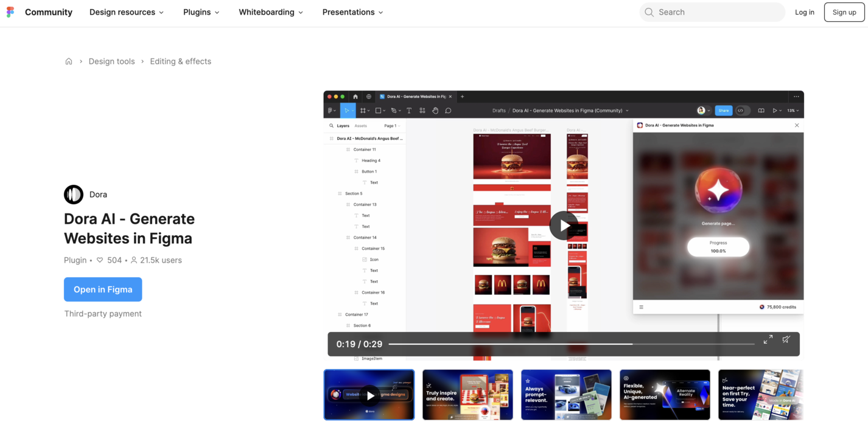
Task: Click the home breadcrumb icon
Action: [69, 61]
